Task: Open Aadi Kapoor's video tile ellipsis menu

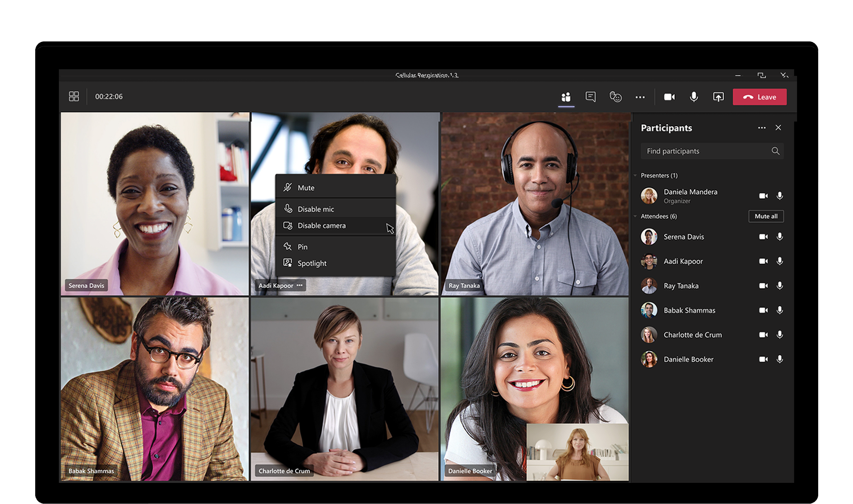Action: pyautogui.click(x=300, y=285)
